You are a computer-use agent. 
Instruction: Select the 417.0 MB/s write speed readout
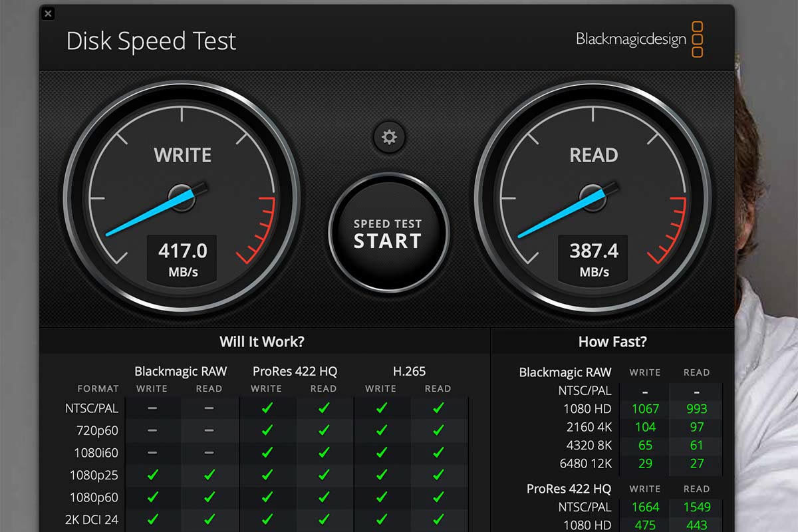[x=182, y=259]
